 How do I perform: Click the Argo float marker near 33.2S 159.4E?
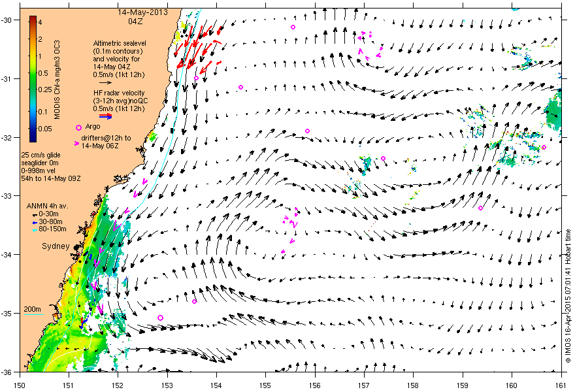coord(480,208)
